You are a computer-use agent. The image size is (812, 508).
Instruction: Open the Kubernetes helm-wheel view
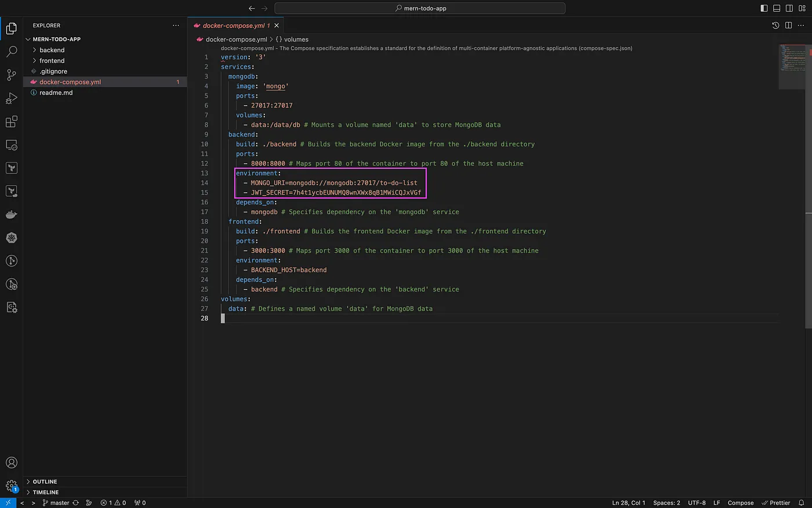pos(11,237)
